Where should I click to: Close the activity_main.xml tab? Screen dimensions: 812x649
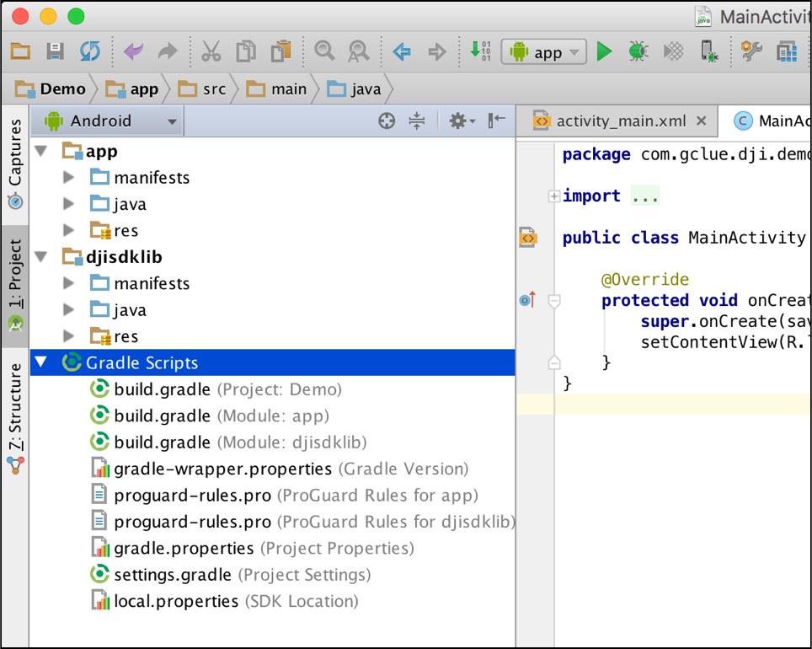701,121
